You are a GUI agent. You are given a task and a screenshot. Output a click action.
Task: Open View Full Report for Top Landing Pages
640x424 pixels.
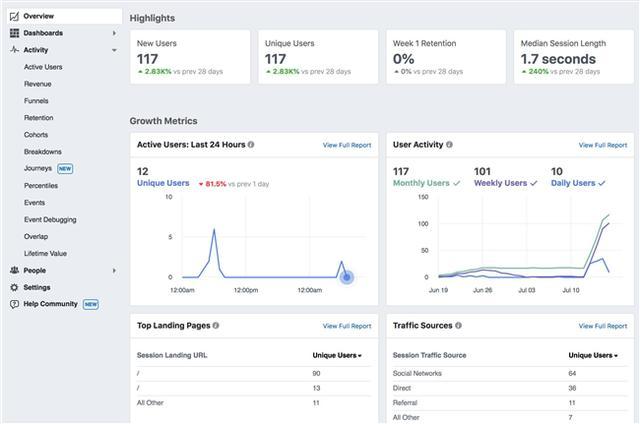[346, 326]
